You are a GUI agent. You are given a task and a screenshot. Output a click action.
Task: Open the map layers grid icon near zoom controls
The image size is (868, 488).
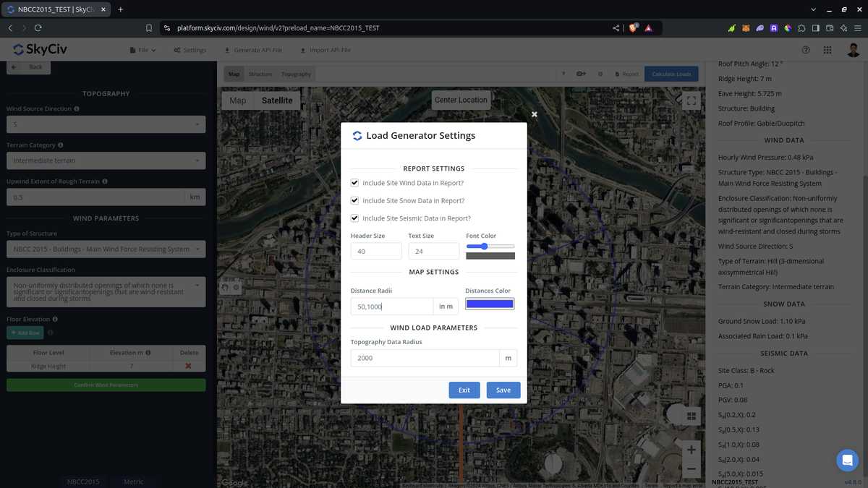pos(691,416)
